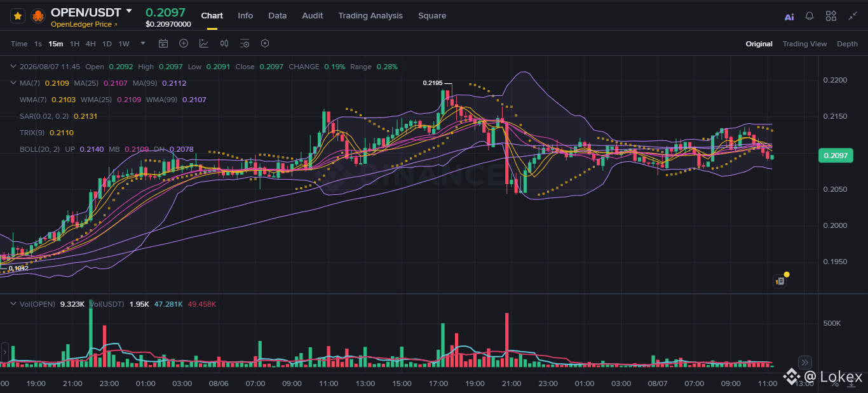This screenshot has width=868, height=393.
Task: Open the candlestick chart style icon
Action: click(x=224, y=43)
